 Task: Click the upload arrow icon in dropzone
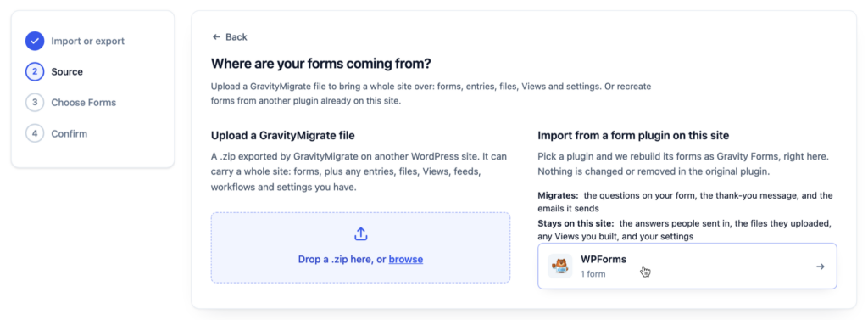point(360,234)
